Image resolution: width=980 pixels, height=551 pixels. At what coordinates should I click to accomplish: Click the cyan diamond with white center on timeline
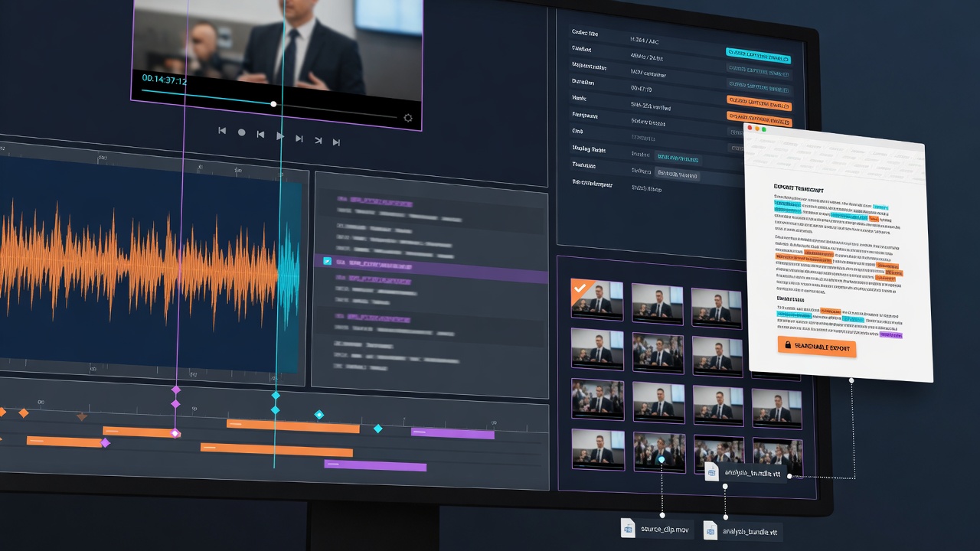tap(319, 415)
